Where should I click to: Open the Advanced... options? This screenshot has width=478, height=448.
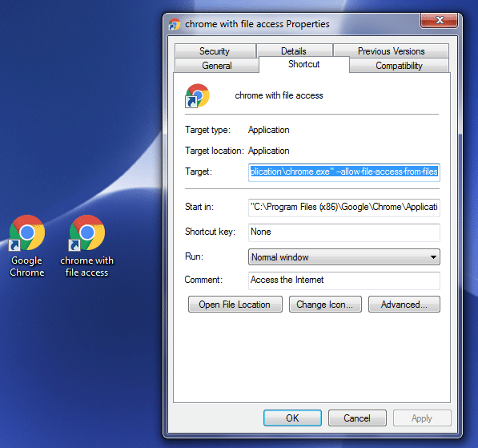(x=404, y=305)
